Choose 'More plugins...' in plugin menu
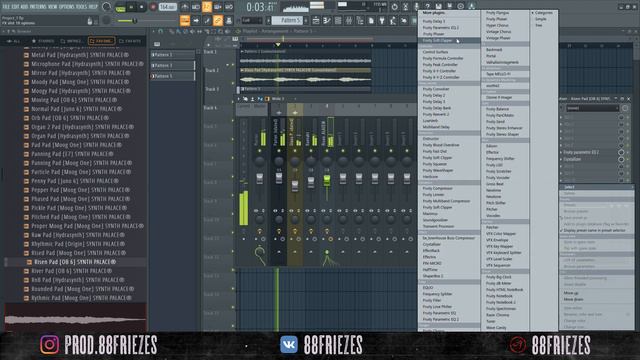This screenshot has height=360, width=640. (x=433, y=13)
